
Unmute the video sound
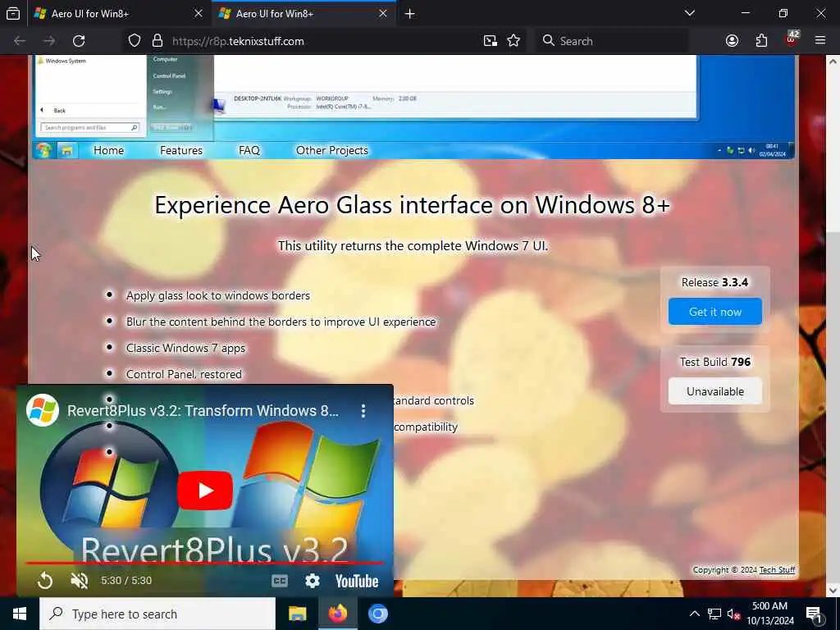[x=80, y=581]
